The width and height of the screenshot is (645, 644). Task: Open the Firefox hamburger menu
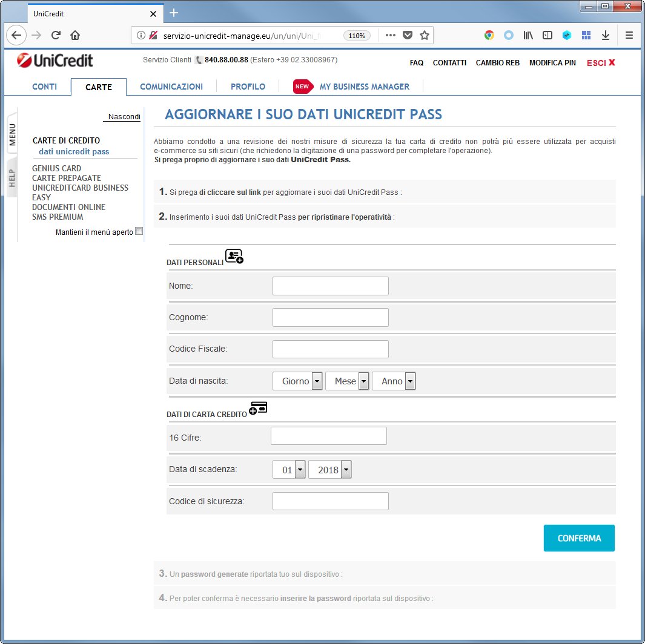click(x=629, y=35)
